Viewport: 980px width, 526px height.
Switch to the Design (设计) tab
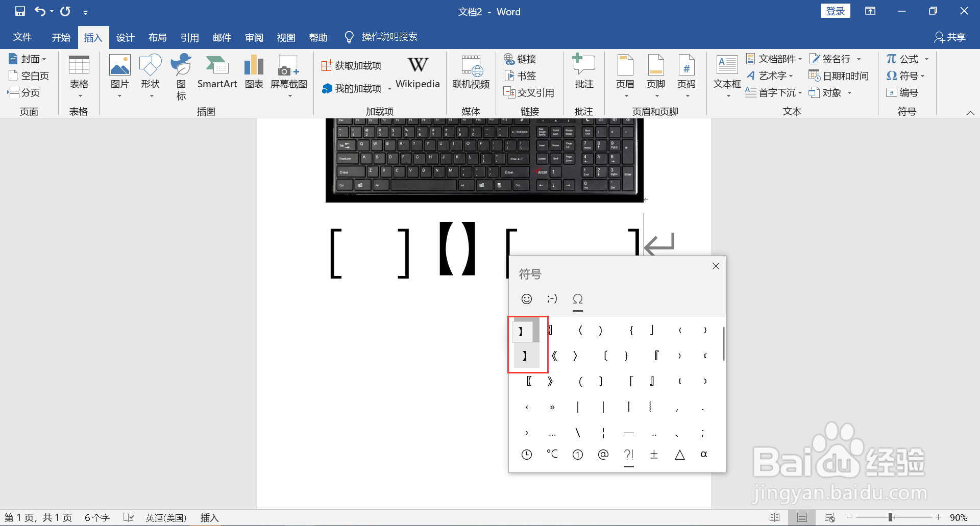click(125, 37)
